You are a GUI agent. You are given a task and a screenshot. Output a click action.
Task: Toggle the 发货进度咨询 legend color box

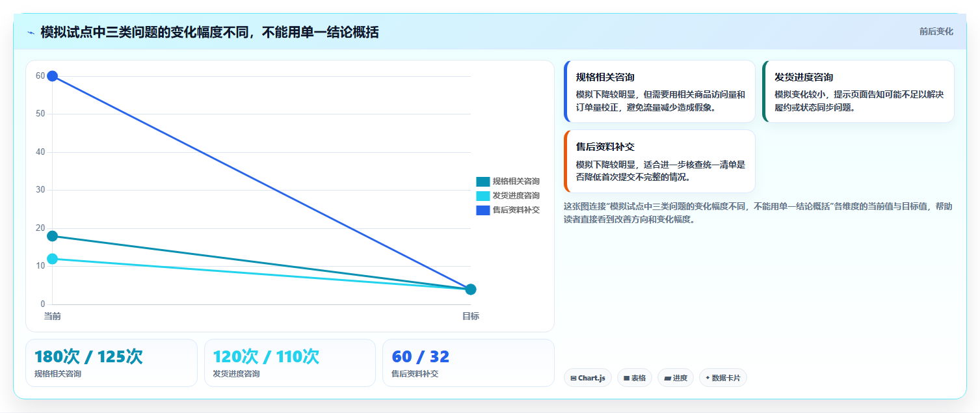coord(483,196)
